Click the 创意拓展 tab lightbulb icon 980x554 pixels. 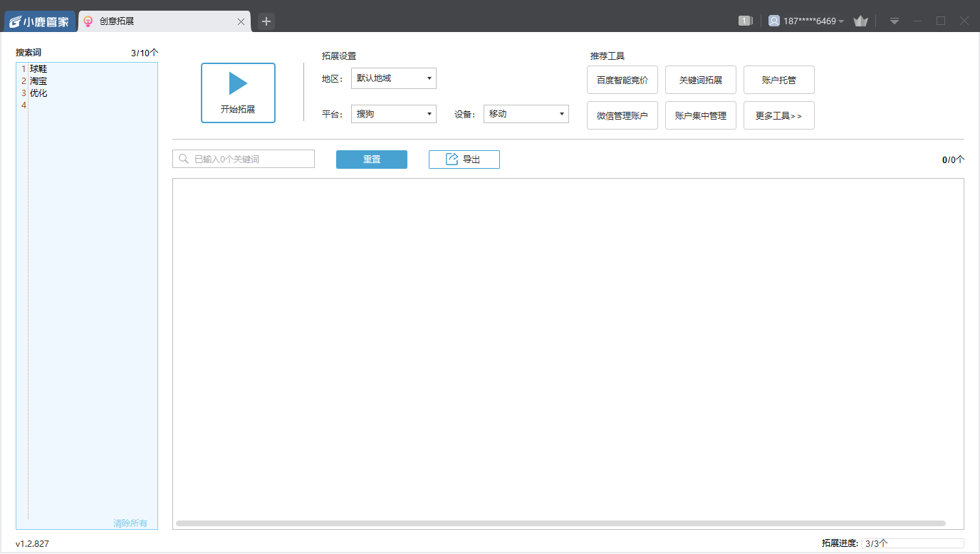88,21
